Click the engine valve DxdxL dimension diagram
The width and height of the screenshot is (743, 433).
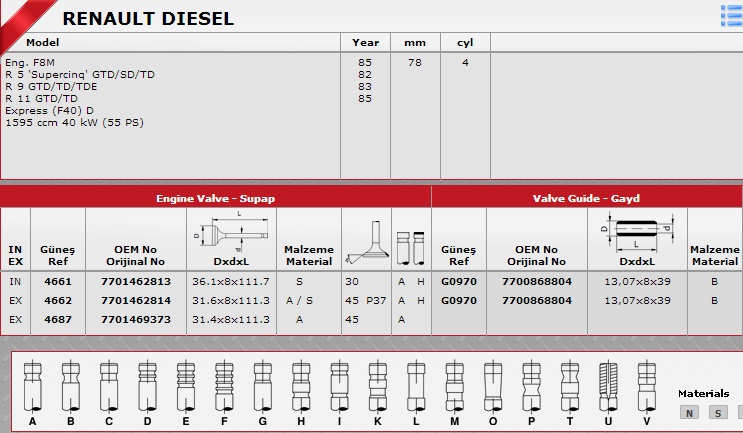tap(231, 232)
